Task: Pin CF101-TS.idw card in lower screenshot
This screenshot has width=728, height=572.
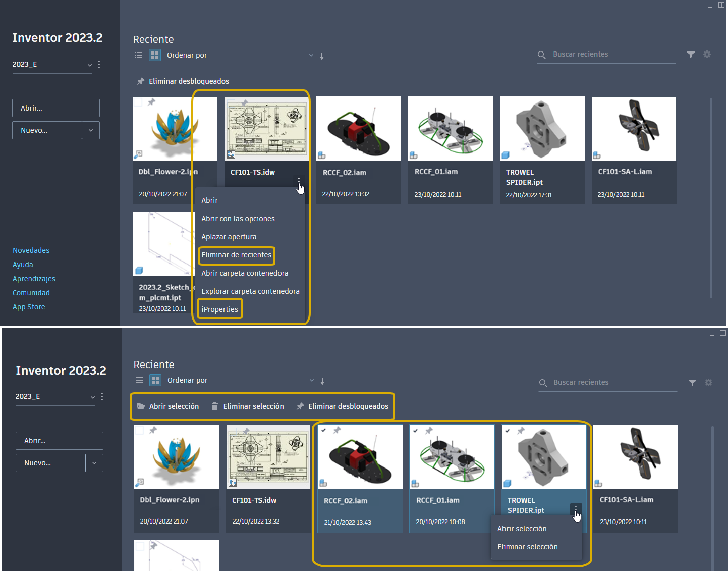Action: pos(246,431)
